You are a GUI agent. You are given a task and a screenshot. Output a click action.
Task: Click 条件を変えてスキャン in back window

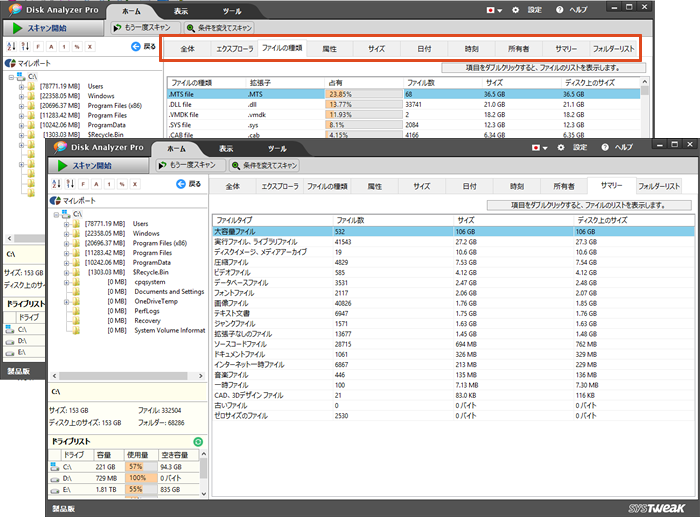pyautogui.click(x=220, y=28)
